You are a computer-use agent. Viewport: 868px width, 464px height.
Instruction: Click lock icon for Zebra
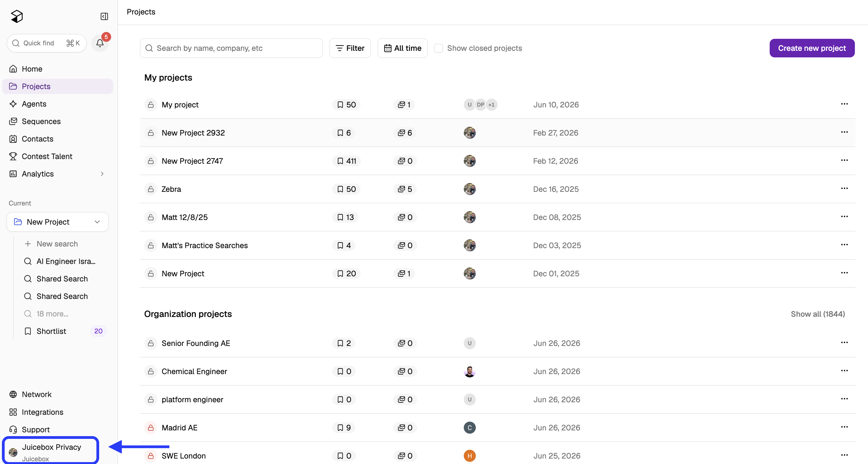pyautogui.click(x=150, y=189)
